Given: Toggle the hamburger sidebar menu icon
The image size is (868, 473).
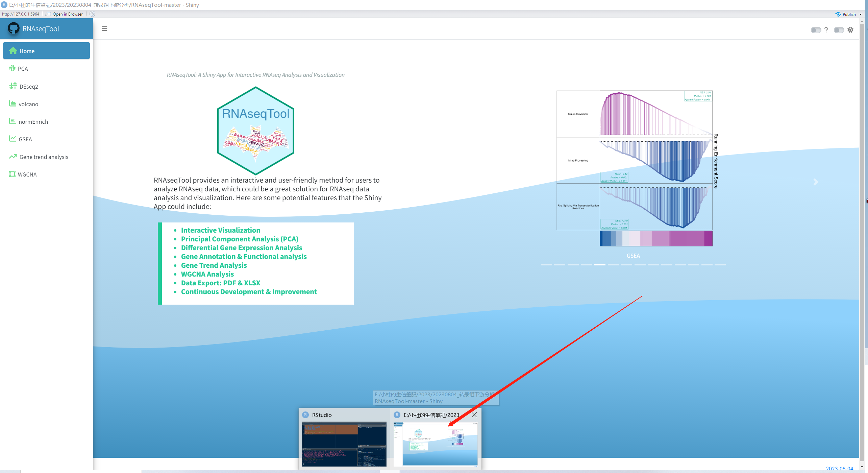Looking at the screenshot, I should click(x=104, y=28).
